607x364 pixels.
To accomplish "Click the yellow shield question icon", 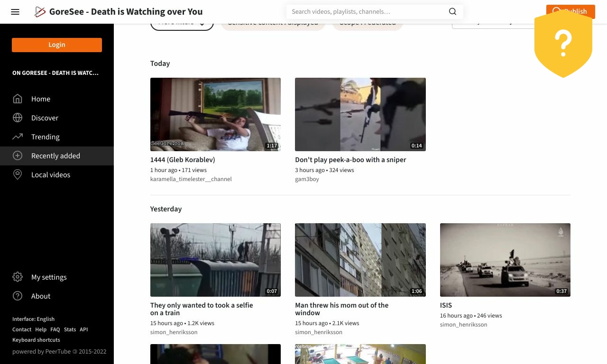I will coord(563,44).
